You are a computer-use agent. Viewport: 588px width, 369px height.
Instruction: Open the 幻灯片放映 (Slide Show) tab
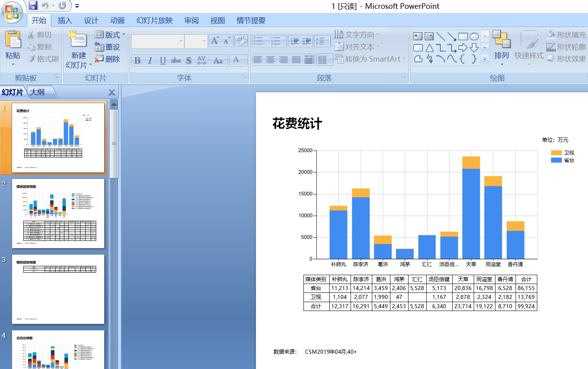pos(155,21)
